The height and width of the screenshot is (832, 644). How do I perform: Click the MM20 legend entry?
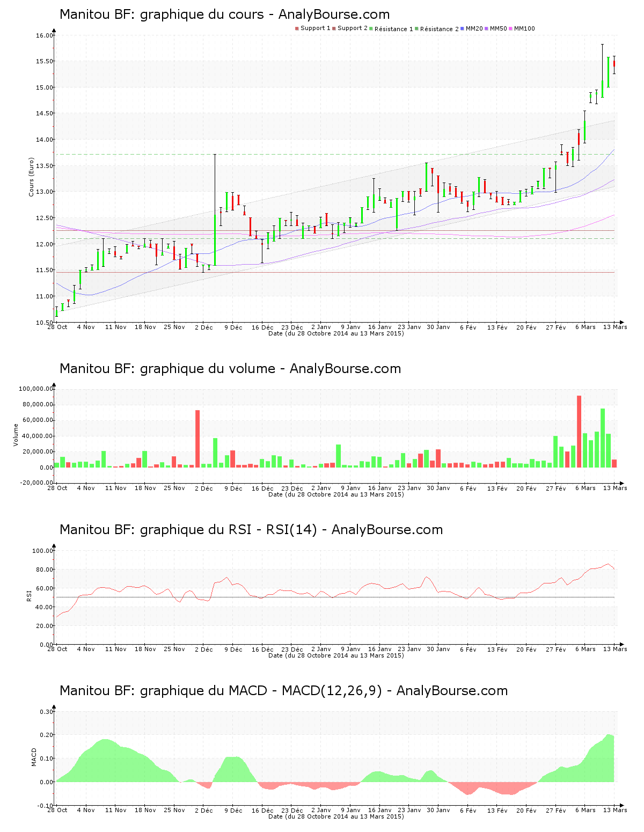point(472,28)
